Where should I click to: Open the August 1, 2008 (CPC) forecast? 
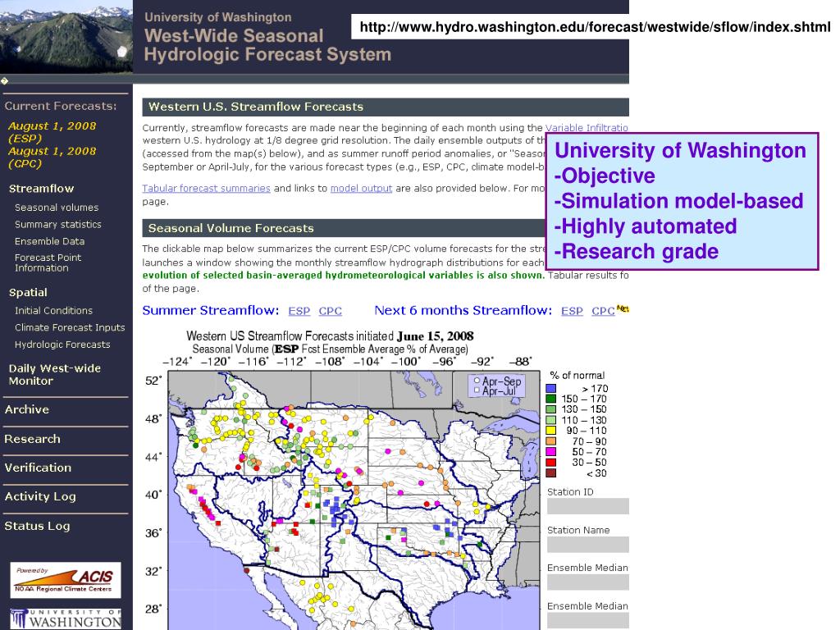pos(52,157)
